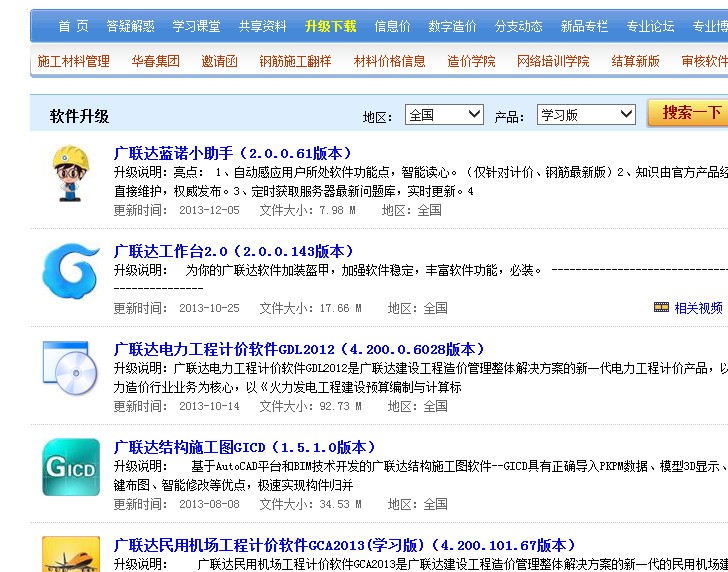Open the 地区 dropdown showing 全国
The height and width of the screenshot is (572, 728).
coord(444,115)
